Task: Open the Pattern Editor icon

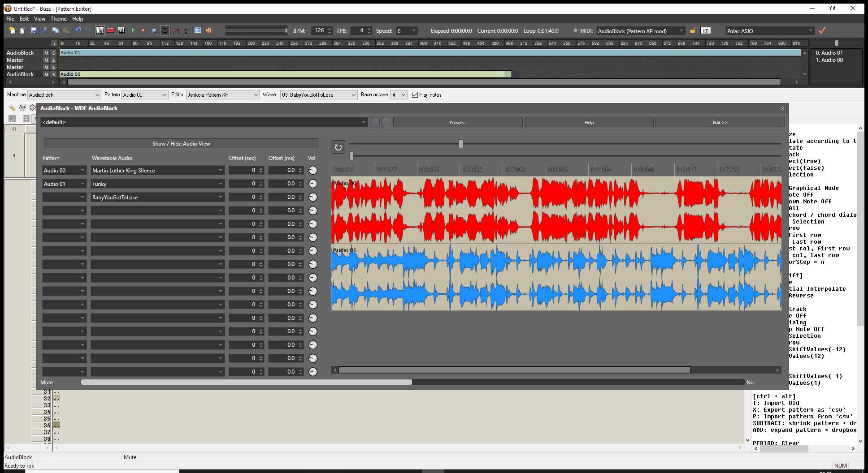Action: 99,30
